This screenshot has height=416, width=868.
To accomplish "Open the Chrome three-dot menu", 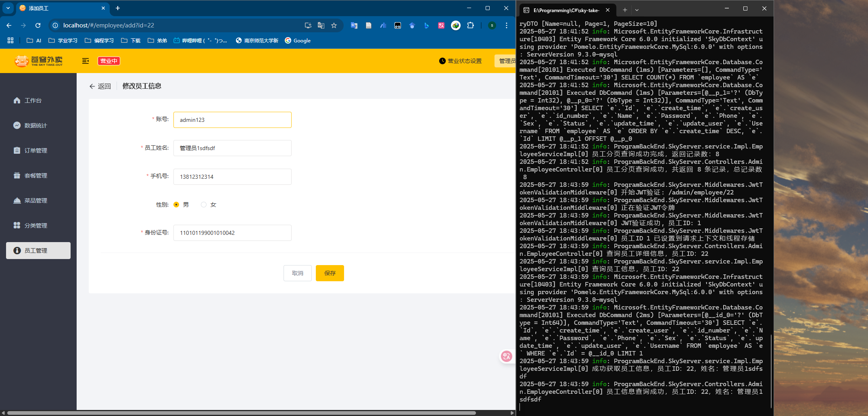I will pyautogui.click(x=507, y=25).
